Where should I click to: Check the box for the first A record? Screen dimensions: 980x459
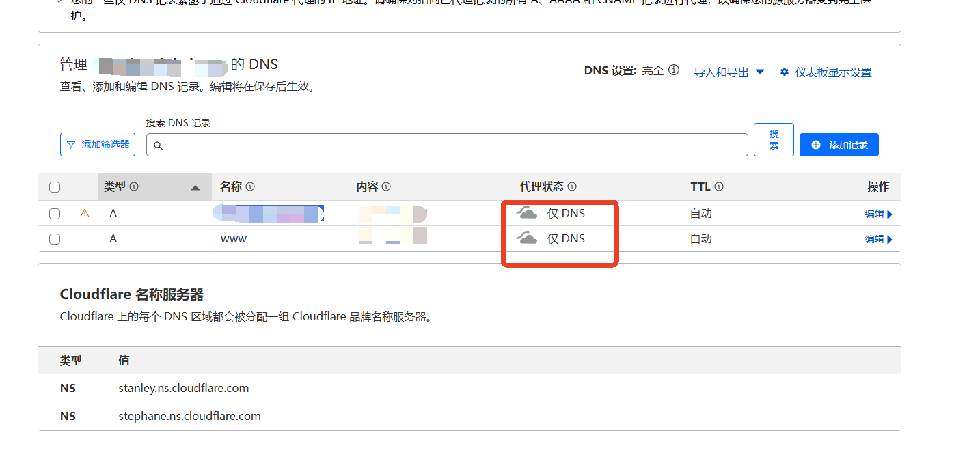point(55,214)
